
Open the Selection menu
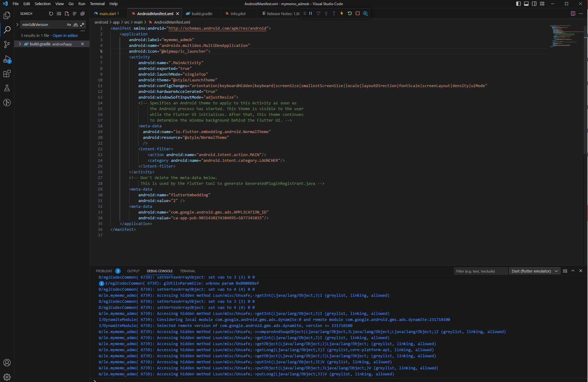(43, 4)
